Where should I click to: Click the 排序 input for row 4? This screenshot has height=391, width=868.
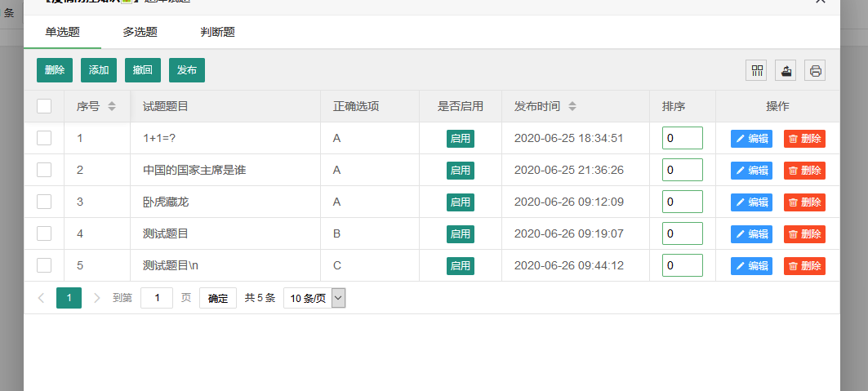[683, 233]
